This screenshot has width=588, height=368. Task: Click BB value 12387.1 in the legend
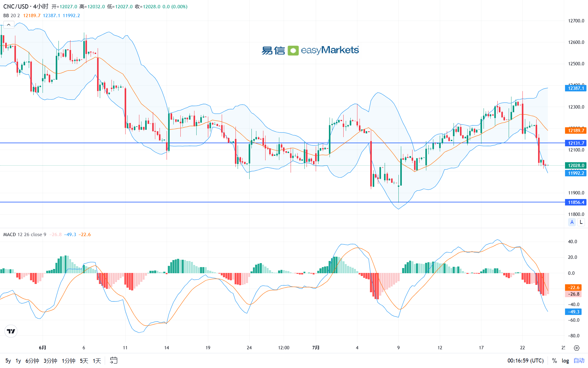[51, 15]
